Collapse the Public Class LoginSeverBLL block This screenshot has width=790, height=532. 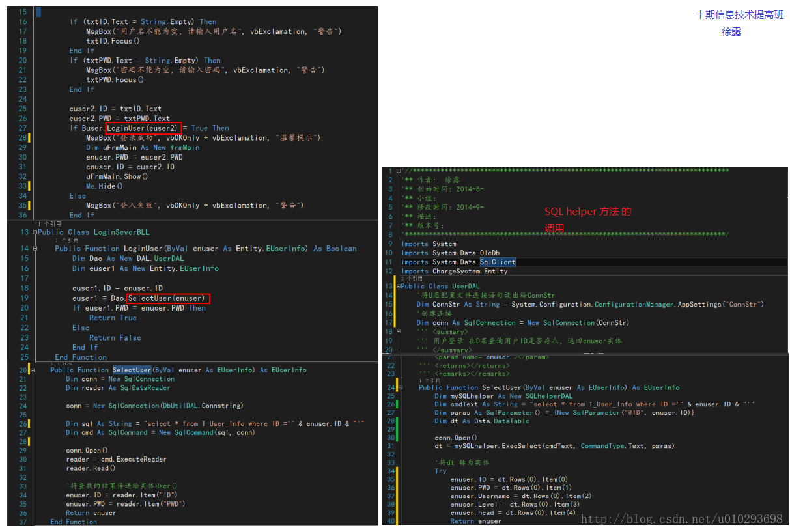point(35,232)
